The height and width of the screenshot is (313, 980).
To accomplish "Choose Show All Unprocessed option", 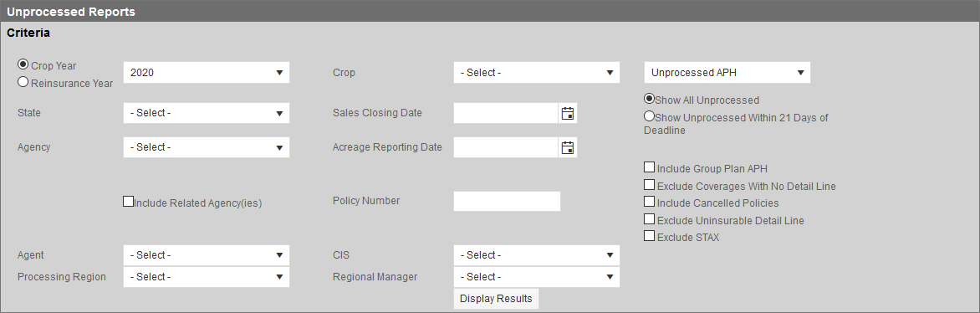I will (650, 99).
